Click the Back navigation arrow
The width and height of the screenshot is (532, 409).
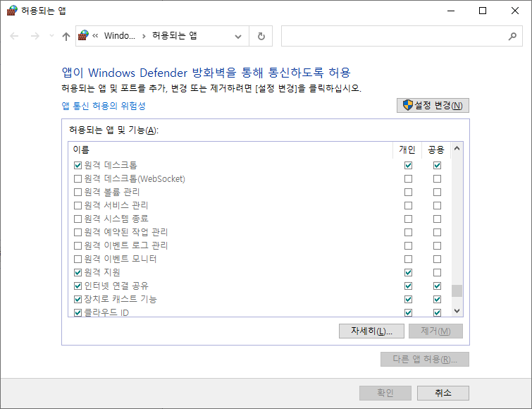pyautogui.click(x=14, y=36)
